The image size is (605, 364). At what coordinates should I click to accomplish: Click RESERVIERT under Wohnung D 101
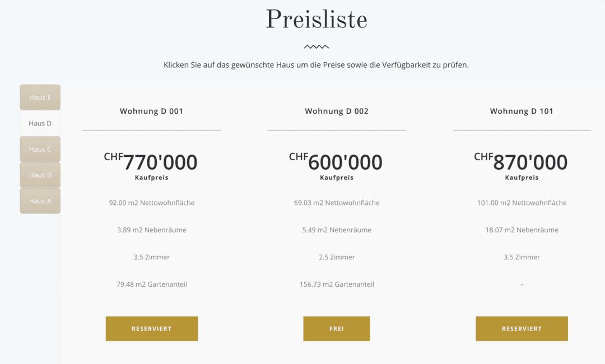522,329
